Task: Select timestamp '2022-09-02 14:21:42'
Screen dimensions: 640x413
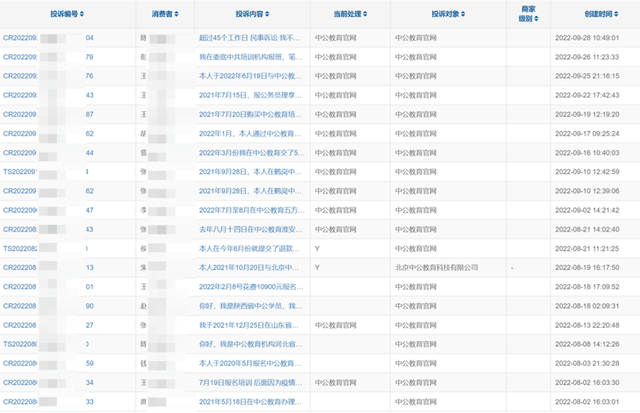Action: (587, 210)
